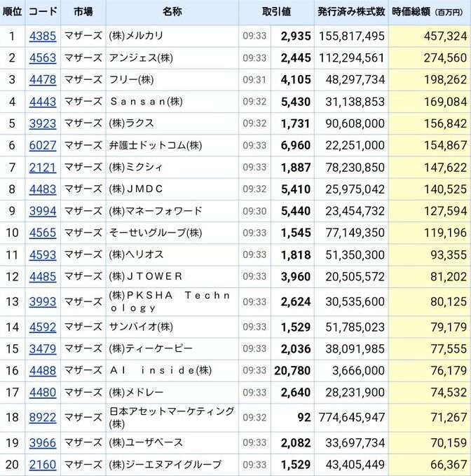Select company name (株)ラクス
The height and width of the screenshot is (476, 471).
pyautogui.click(x=131, y=123)
